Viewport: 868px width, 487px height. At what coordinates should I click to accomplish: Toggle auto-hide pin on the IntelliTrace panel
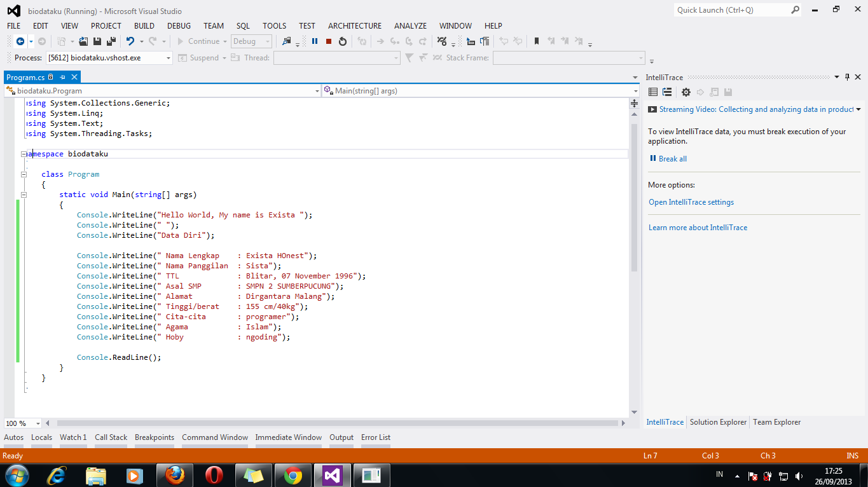[847, 77]
